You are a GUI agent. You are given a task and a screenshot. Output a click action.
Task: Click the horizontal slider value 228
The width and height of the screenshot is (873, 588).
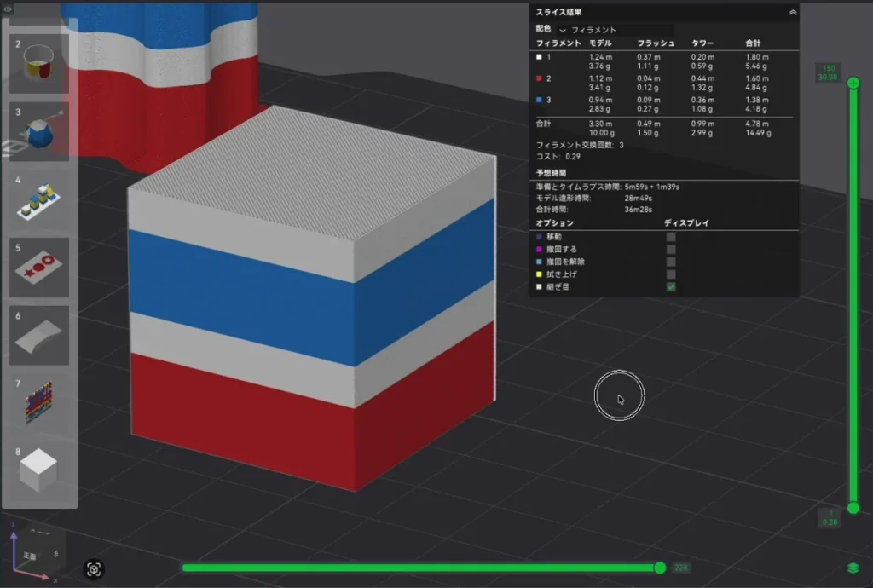[681, 568]
